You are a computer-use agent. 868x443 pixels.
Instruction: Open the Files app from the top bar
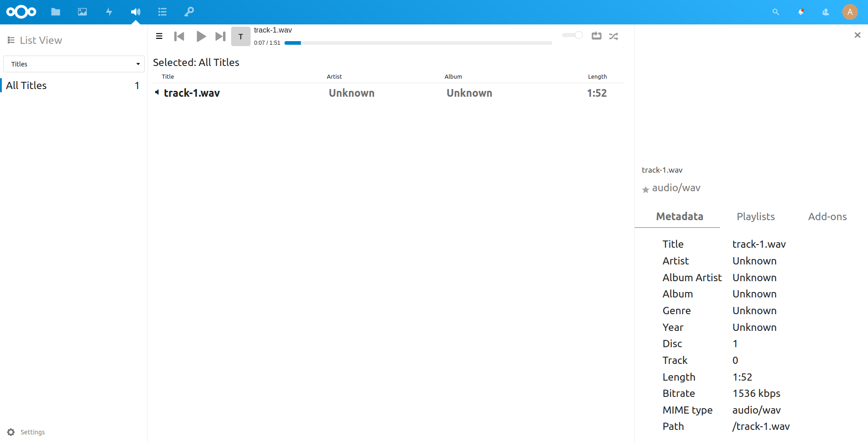pyautogui.click(x=55, y=12)
